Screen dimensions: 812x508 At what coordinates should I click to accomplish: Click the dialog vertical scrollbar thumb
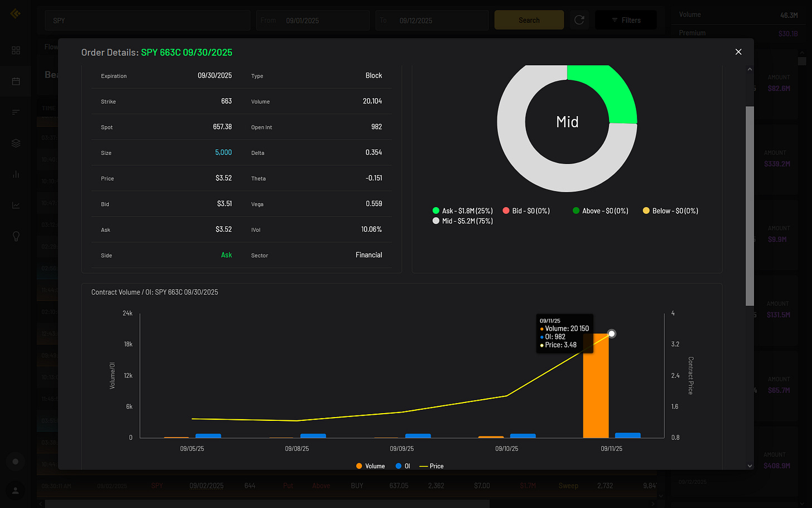(x=750, y=206)
